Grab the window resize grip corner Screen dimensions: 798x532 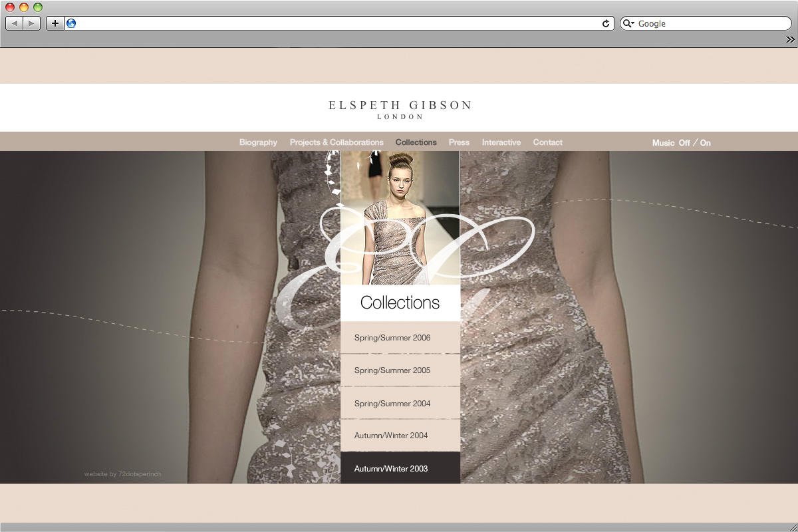[x=792, y=527]
